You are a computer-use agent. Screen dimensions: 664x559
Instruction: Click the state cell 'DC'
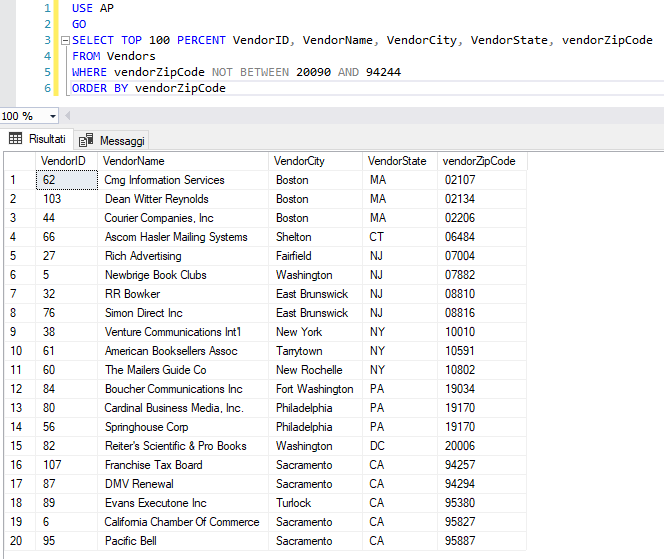click(400, 446)
